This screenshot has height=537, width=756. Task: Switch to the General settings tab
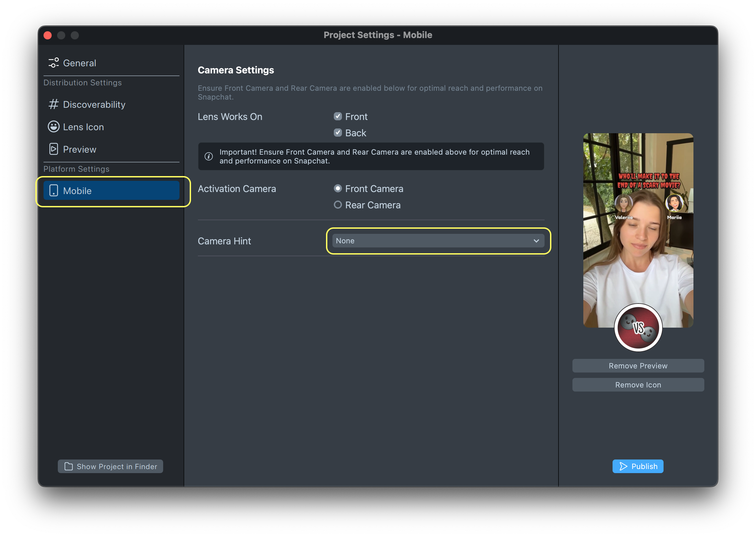tap(80, 63)
